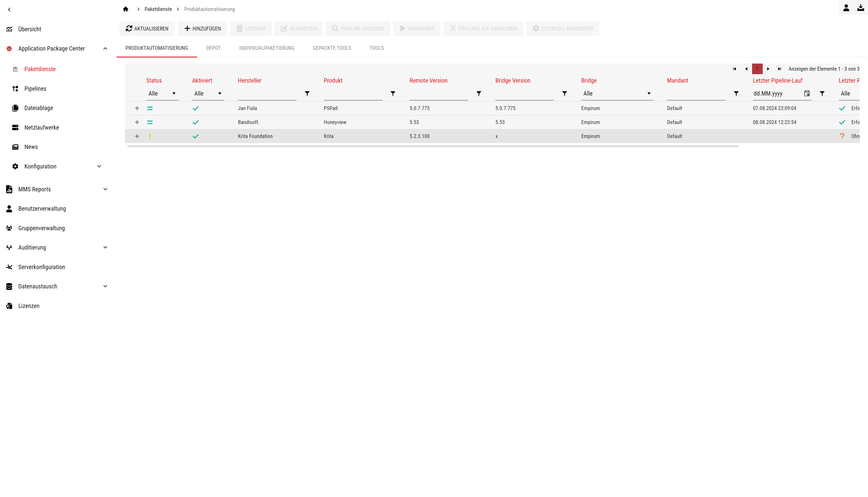Open Gruppenverwaltung
Image resolution: width=868 pixels, height=497 pixels.
click(42, 228)
